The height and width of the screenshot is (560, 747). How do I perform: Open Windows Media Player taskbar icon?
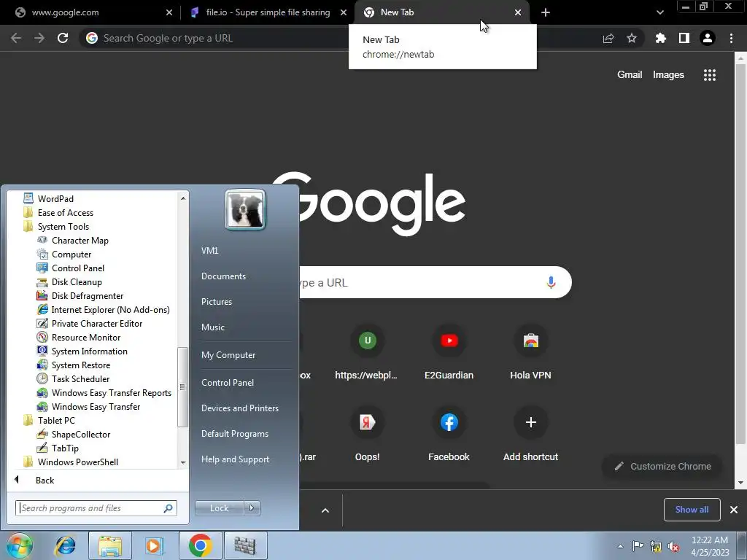tap(153, 545)
